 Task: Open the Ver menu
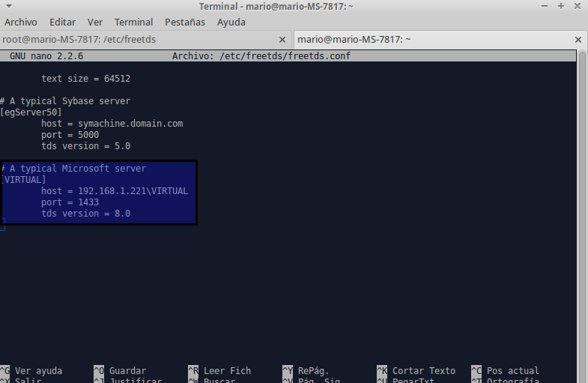pos(95,22)
